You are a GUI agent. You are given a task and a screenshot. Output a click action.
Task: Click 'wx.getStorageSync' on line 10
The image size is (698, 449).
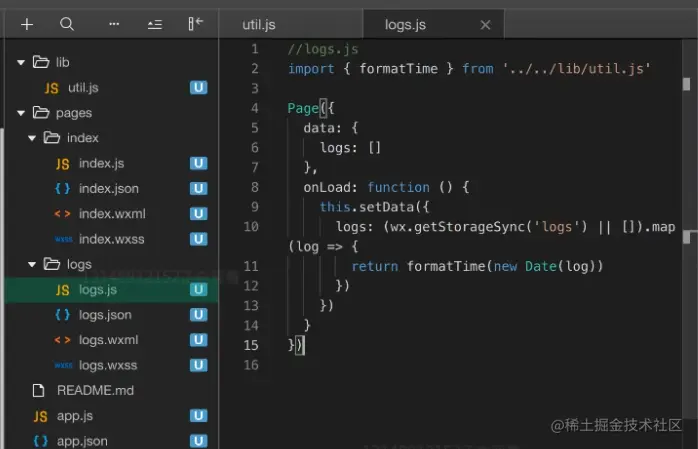[x=458, y=227]
